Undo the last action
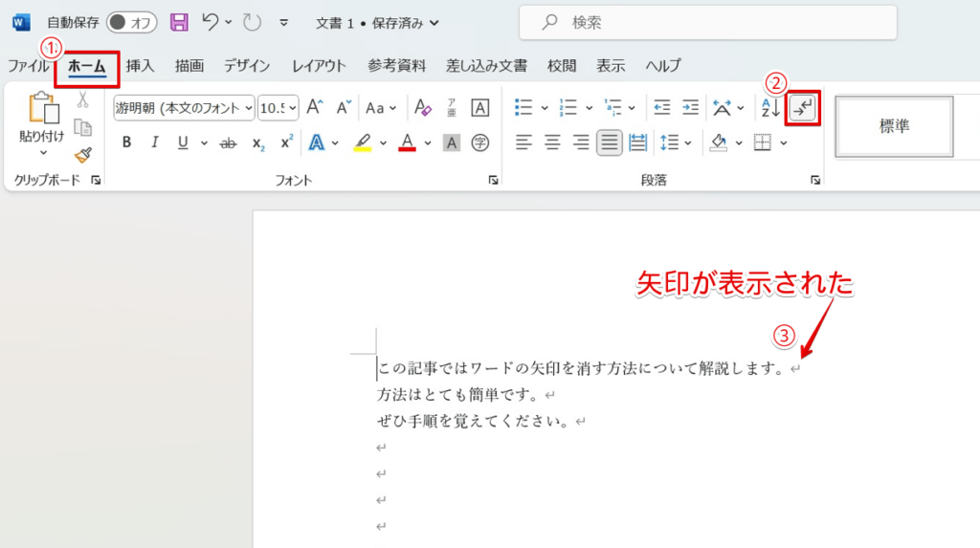This screenshot has width=980, height=548. [210, 22]
